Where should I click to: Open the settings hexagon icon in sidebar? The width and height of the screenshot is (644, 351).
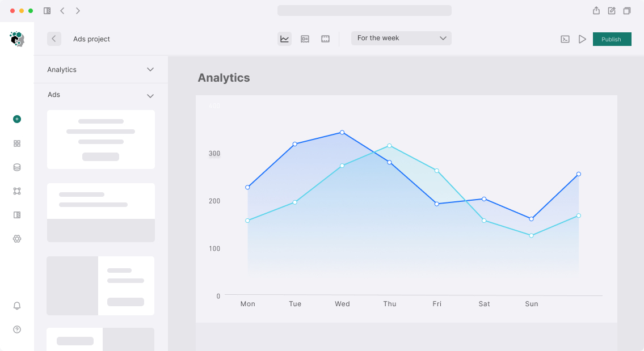click(x=17, y=239)
